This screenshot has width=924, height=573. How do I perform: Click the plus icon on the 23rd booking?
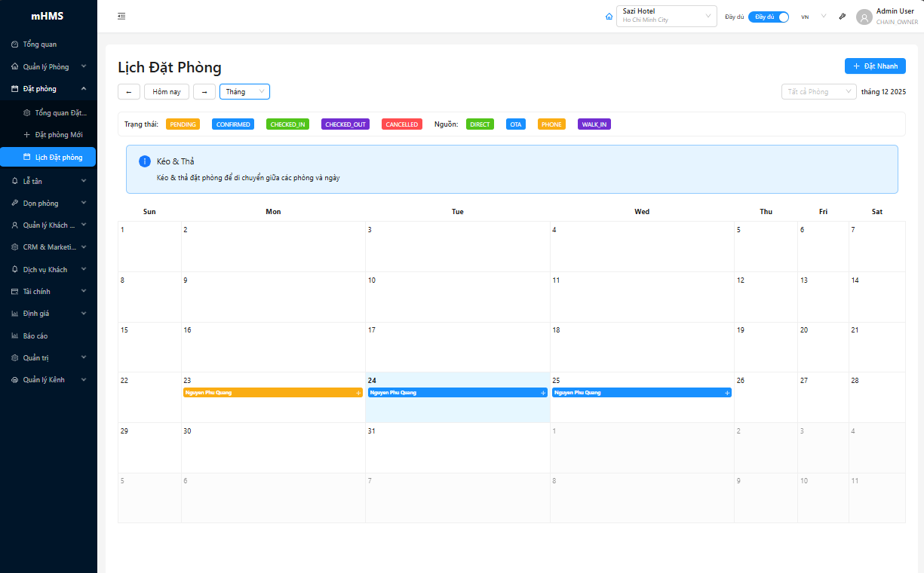tap(358, 393)
